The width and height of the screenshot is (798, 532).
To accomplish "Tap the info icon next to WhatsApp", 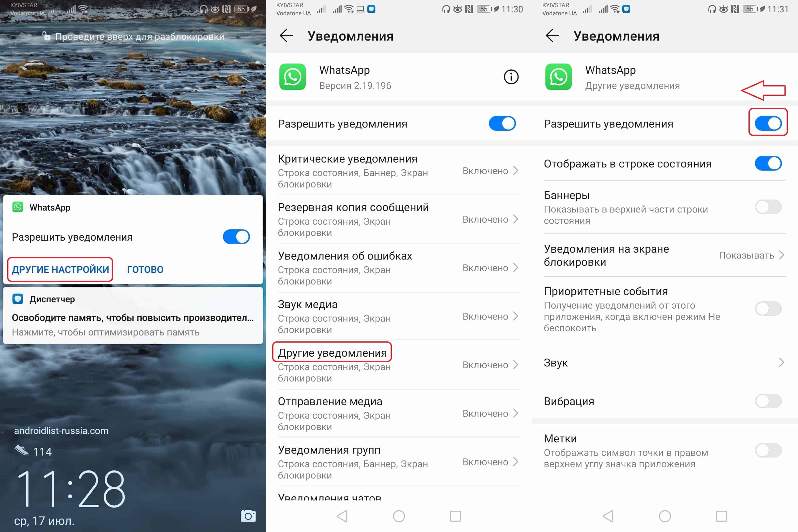I will coord(511,77).
